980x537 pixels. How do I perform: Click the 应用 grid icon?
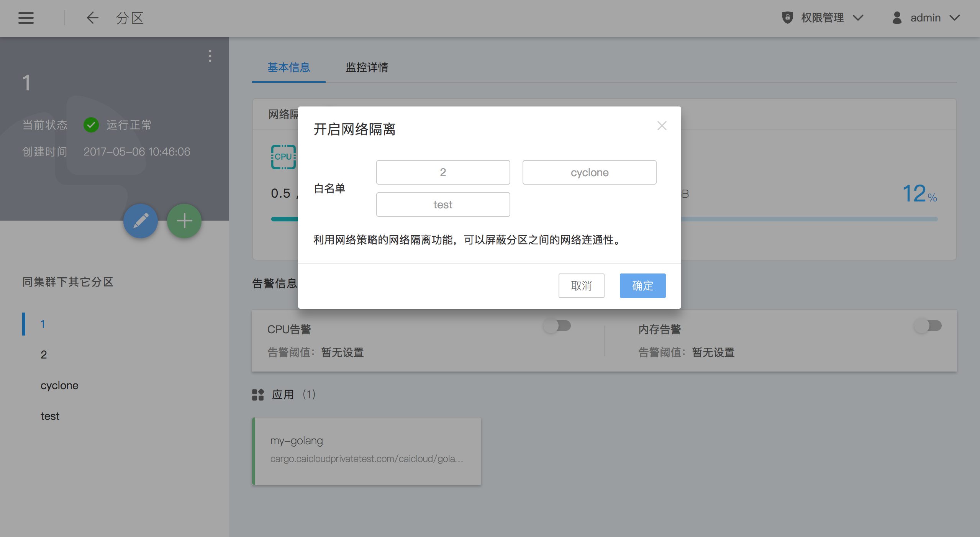coord(258,395)
